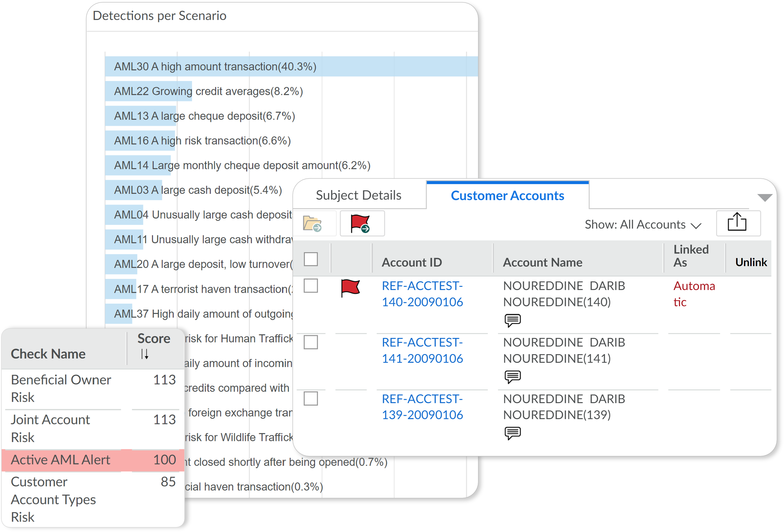Select checkbox for REF-ACCTEST-139-20090106 row
Image resolution: width=784 pixels, height=532 pixels.
click(x=311, y=399)
